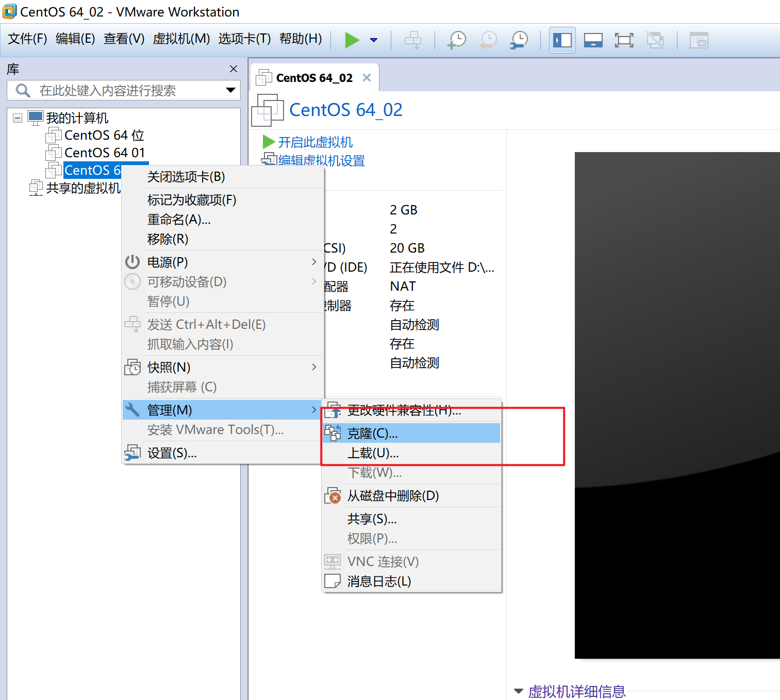The height and width of the screenshot is (700, 780).
Task: Open the 帮助(H) menu
Action: click(x=301, y=39)
